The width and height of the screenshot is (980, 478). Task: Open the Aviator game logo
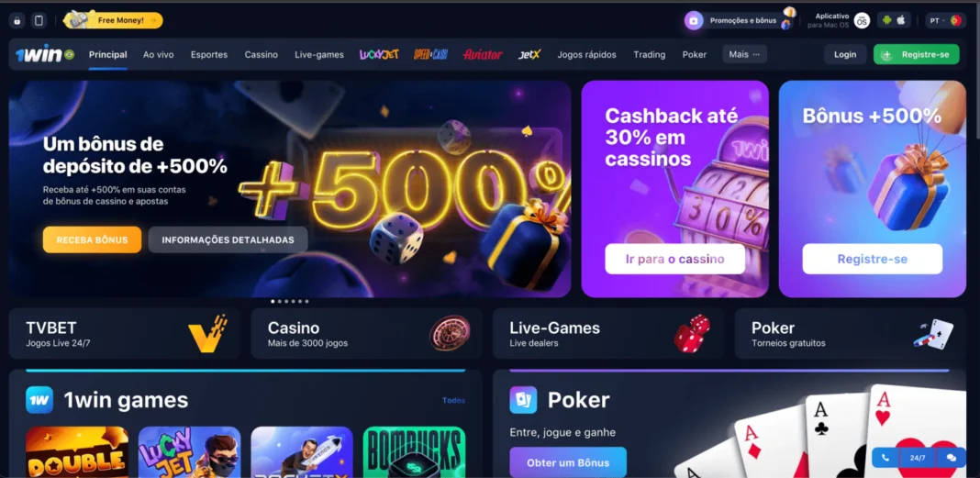pyautogui.click(x=483, y=54)
